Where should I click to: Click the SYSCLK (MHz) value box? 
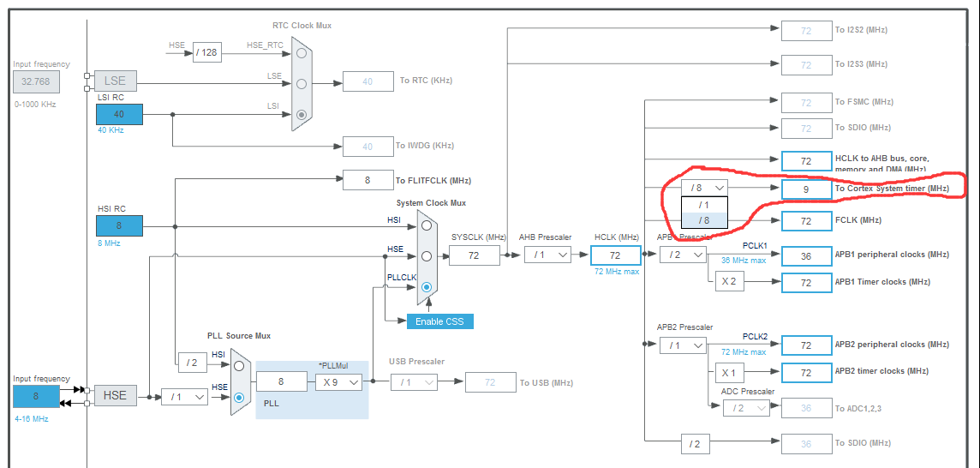475,255
